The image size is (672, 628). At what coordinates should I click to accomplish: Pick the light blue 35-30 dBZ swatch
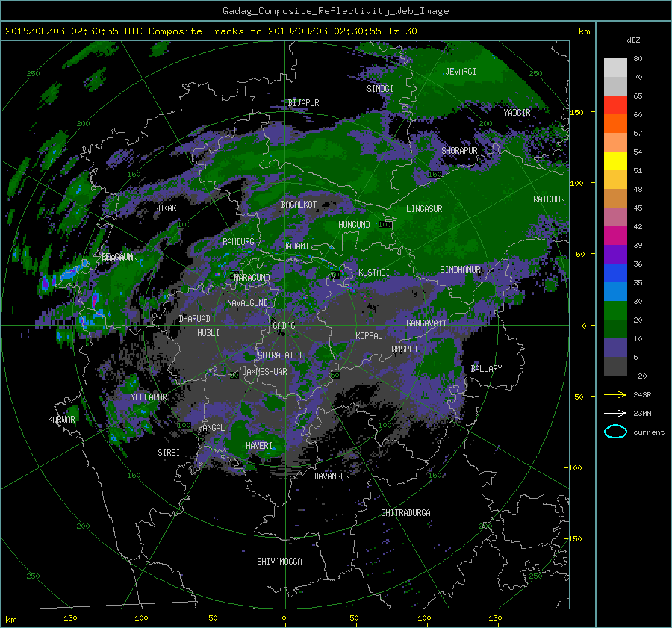[x=615, y=292]
